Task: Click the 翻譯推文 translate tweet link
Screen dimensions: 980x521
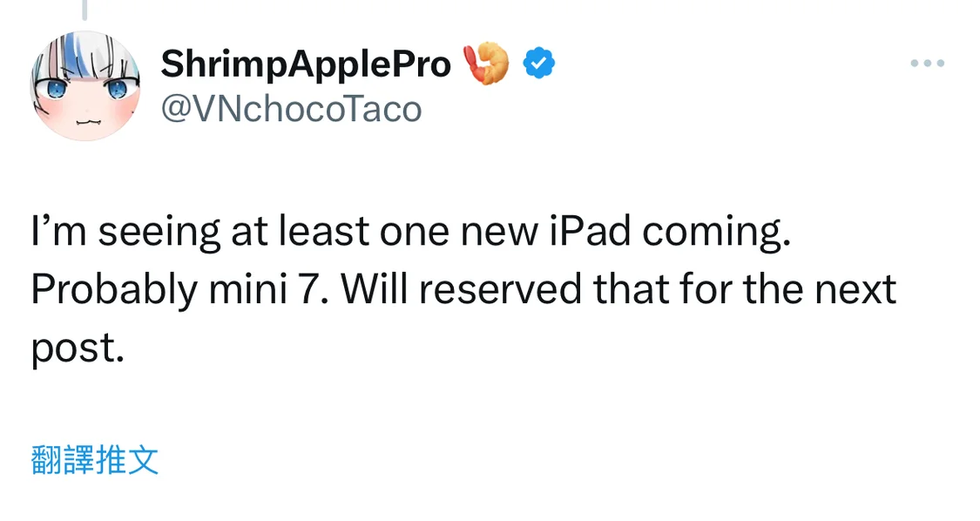Action: coord(95,460)
